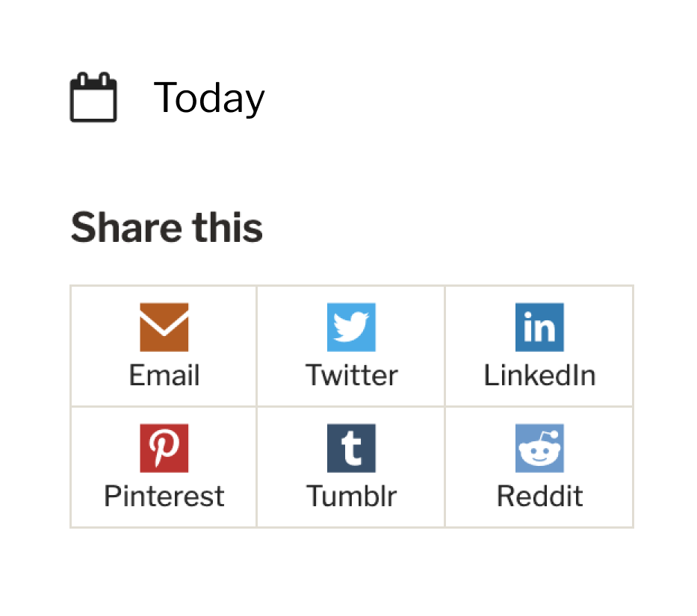
Task: Hit the 'Reddit' text label
Action: click(x=539, y=496)
